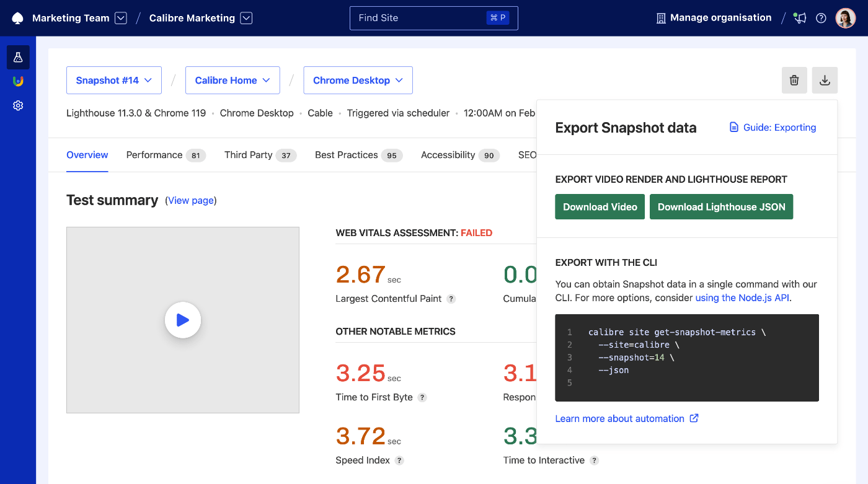Open the Chrome Desktop profile dropdown
This screenshot has width=868, height=484.
[358, 80]
